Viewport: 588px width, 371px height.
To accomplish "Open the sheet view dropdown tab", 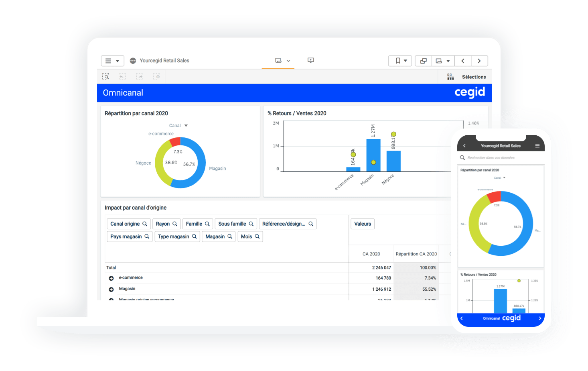I will pyautogui.click(x=282, y=61).
